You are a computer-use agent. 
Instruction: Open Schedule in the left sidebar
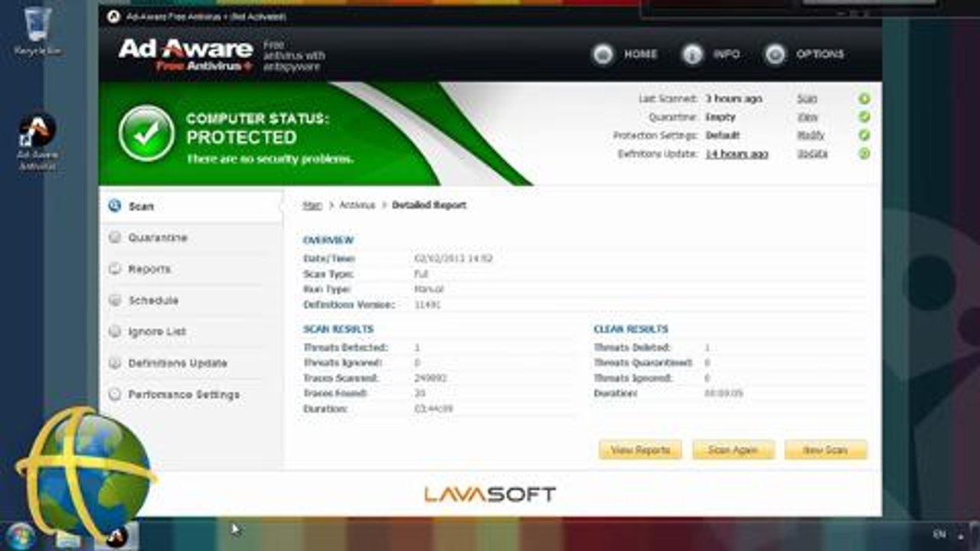(191, 301)
